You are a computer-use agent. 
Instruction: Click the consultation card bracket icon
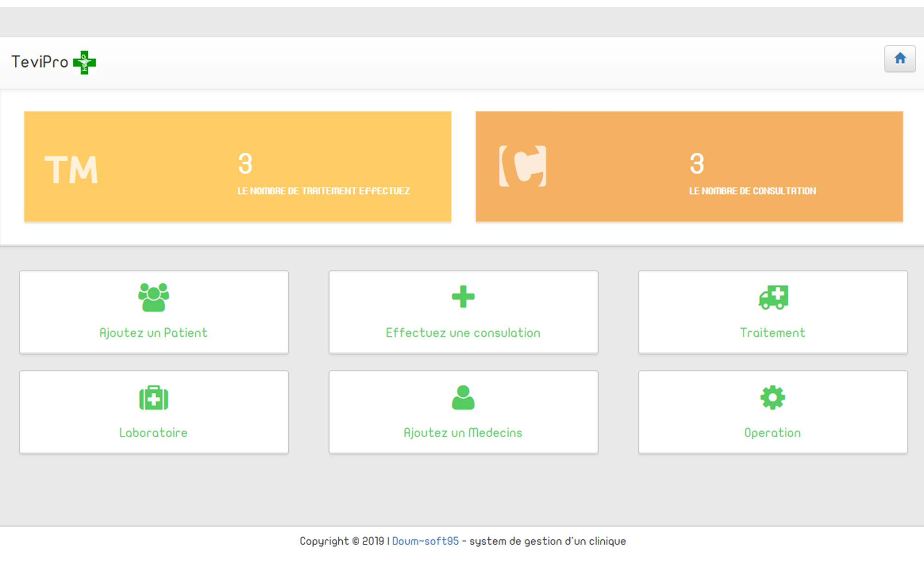click(523, 166)
